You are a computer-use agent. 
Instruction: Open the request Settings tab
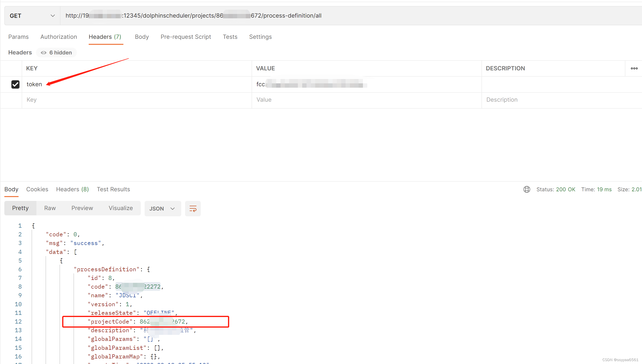(x=260, y=37)
